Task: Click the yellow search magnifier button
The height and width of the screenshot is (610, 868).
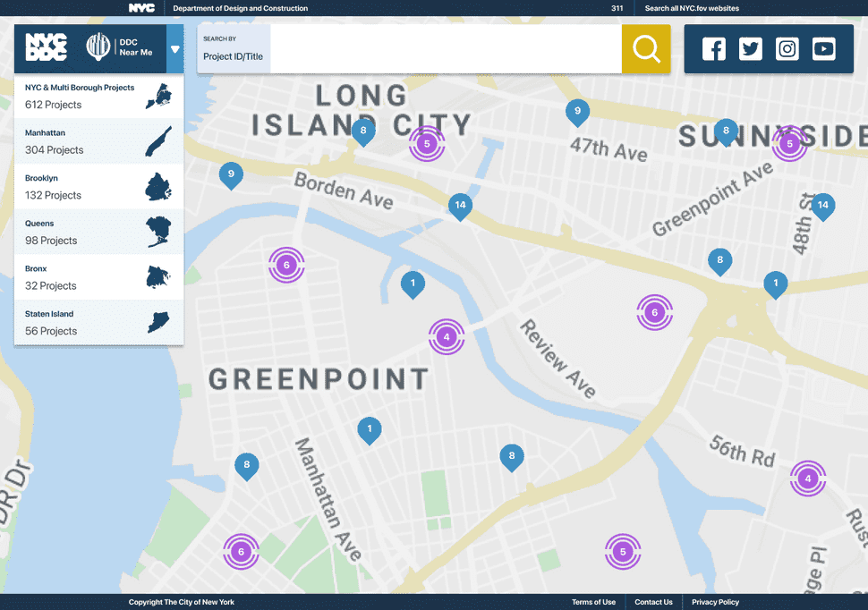Action: [x=646, y=49]
